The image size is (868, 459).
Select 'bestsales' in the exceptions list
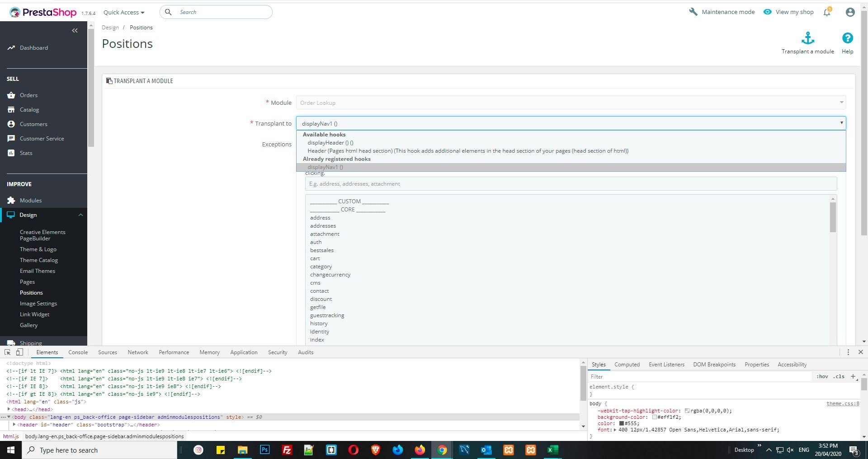click(322, 250)
